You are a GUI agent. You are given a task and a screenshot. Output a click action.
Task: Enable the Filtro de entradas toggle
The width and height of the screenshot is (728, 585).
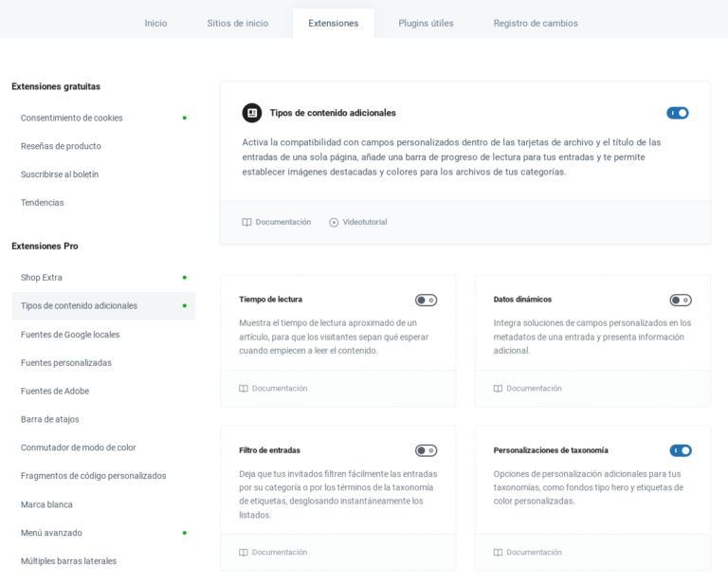coord(426,450)
